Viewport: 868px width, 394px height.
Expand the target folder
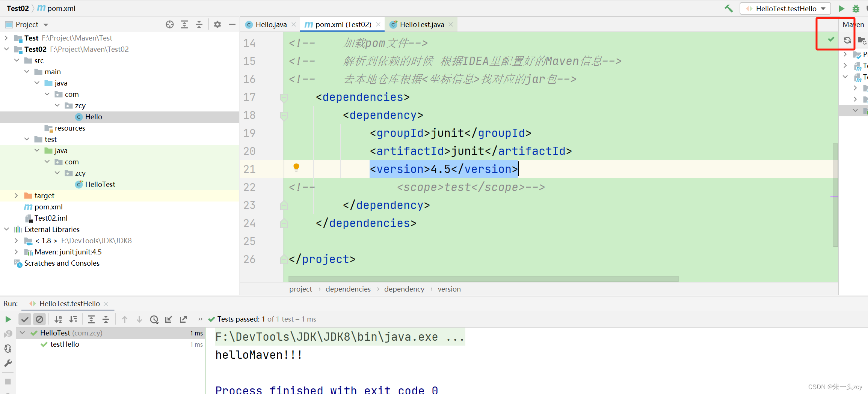coord(16,195)
